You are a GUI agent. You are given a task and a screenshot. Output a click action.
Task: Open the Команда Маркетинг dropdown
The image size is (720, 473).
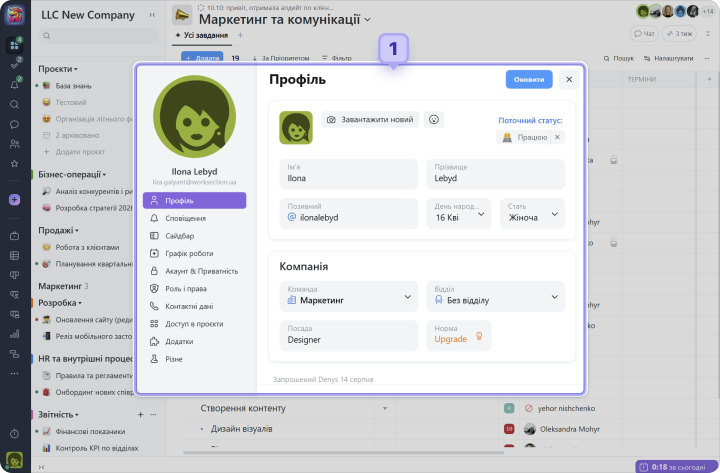tap(348, 295)
